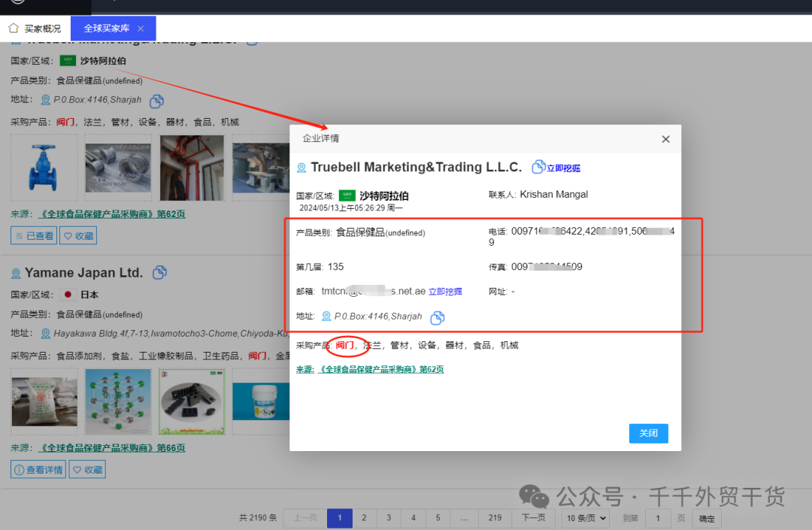Open the black rubber parts thumbnail

(192, 401)
